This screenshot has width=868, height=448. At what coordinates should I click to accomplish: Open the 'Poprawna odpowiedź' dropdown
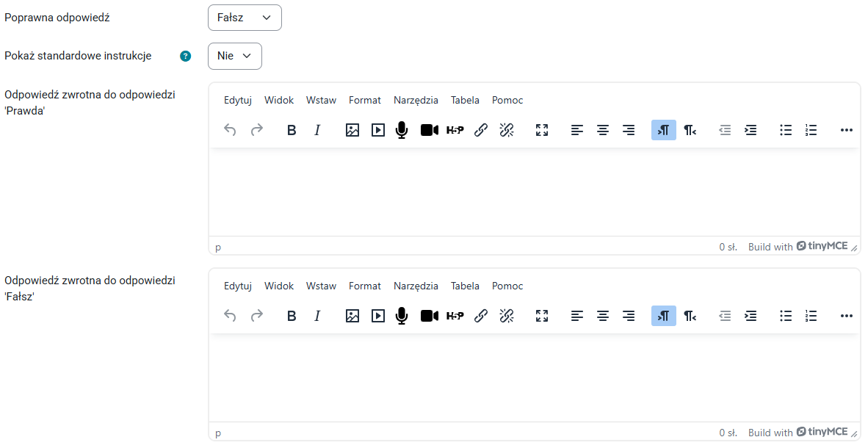point(245,18)
